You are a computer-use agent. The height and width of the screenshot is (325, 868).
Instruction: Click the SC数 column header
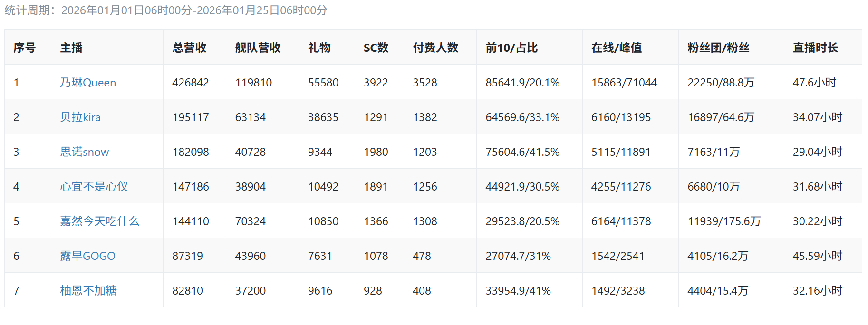[376, 48]
